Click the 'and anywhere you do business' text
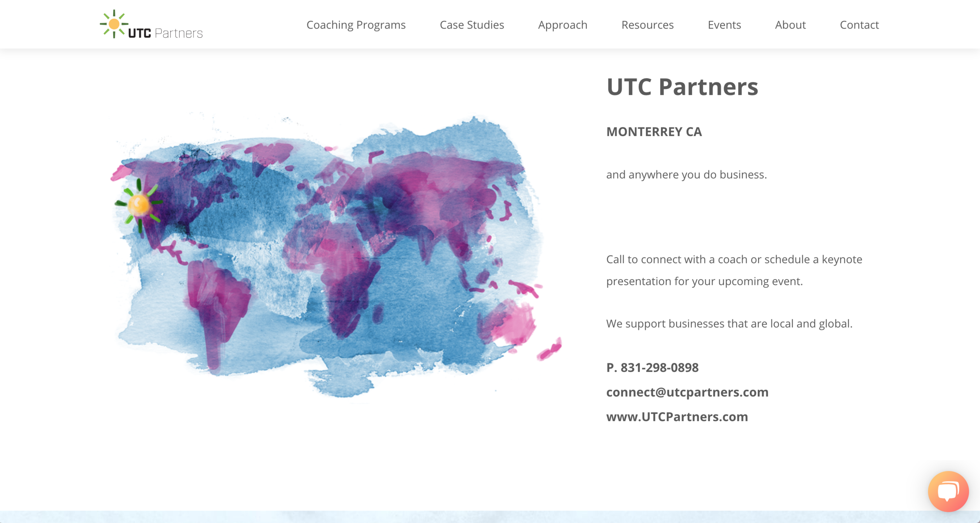The height and width of the screenshot is (523, 980). [686, 174]
